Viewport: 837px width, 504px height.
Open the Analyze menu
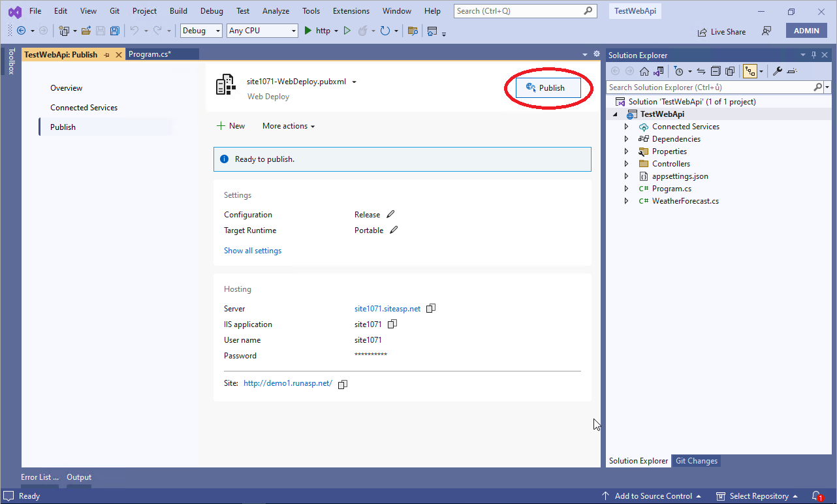point(276,11)
